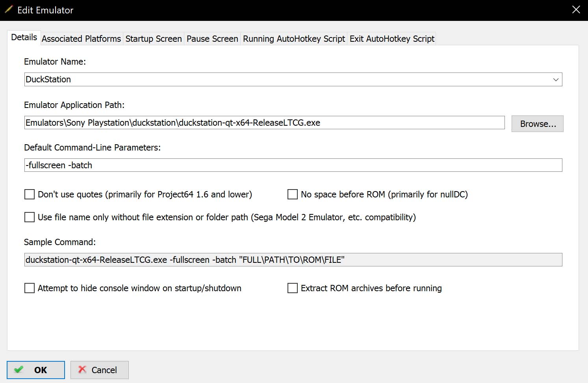Toggle Extract ROM archives before running
The image size is (588, 383).
point(293,288)
